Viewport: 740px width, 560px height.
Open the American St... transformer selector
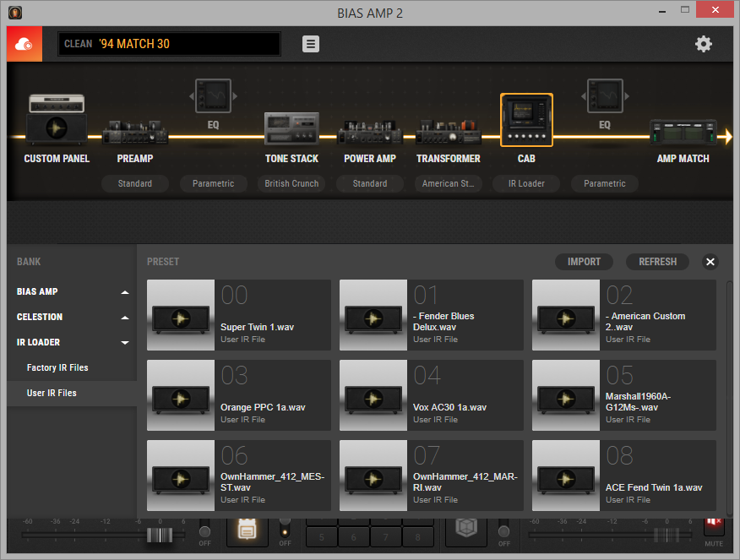449,183
